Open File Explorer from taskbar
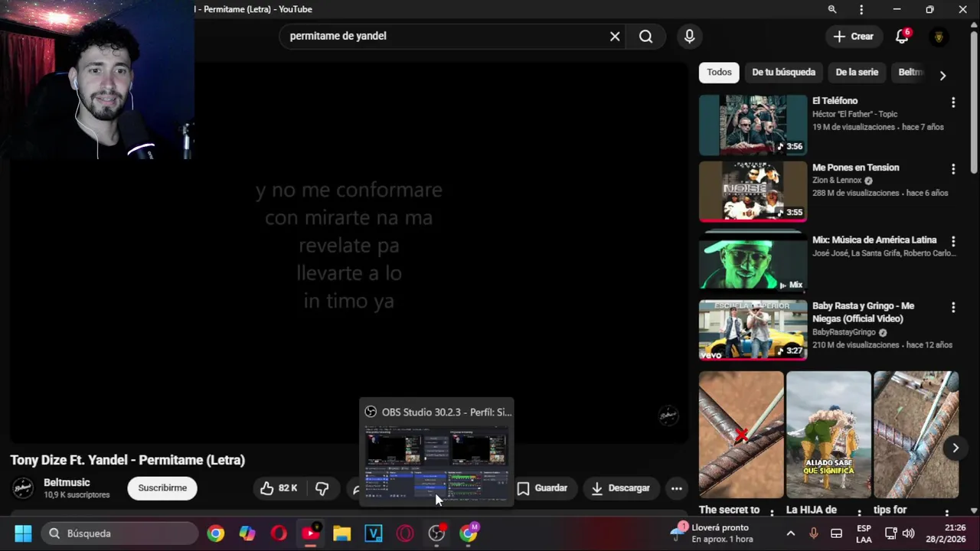980x551 pixels. pos(341,533)
